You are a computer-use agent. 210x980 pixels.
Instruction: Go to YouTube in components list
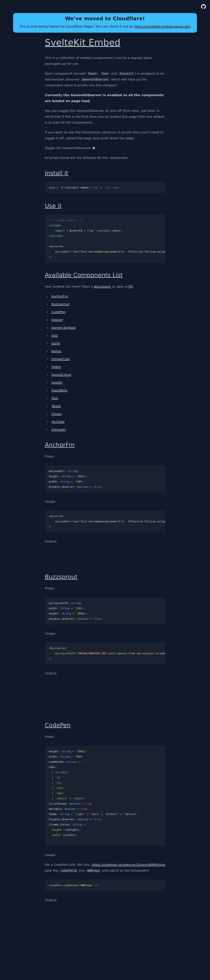pos(58,422)
